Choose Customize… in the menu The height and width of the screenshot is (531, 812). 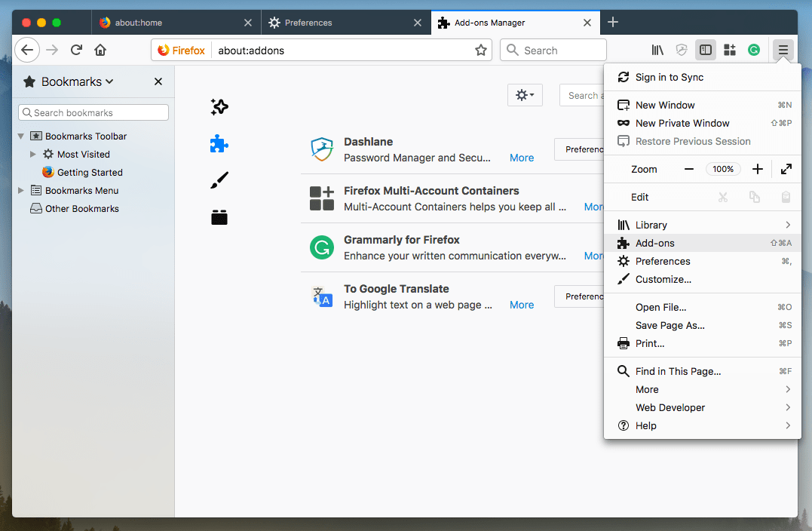coord(702,280)
